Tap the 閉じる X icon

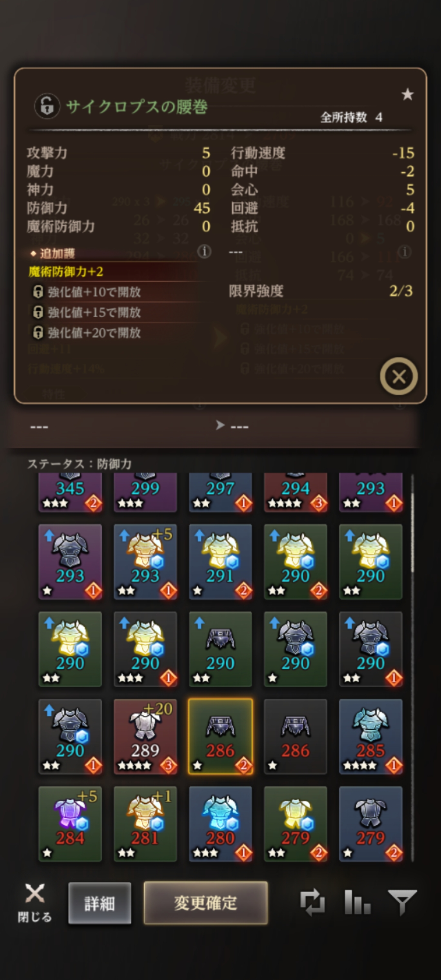click(x=35, y=902)
